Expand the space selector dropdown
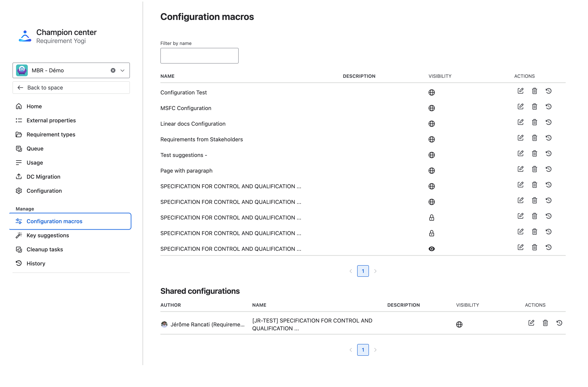Viewport: 588px width, 387px height. point(122,70)
